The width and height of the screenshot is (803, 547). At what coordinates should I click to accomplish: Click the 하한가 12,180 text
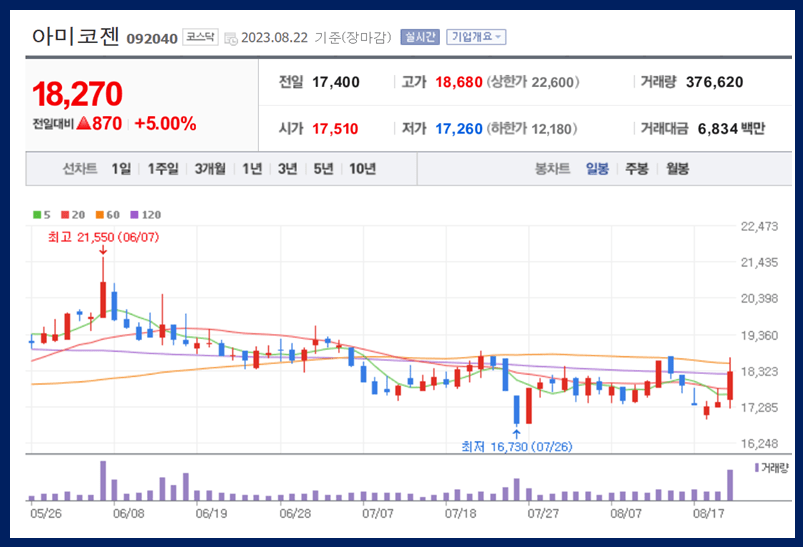tap(532, 129)
